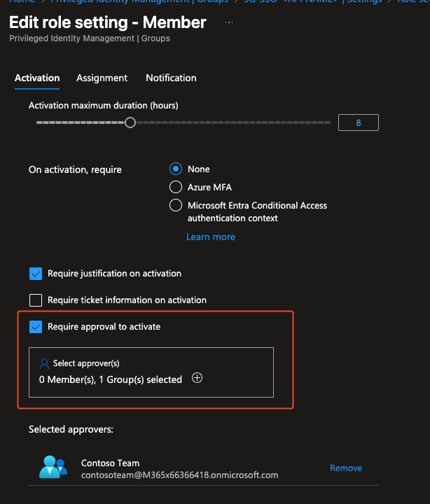Uncheck Require approval to activate
This screenshot has height=504, width=430.
[36, 327]
